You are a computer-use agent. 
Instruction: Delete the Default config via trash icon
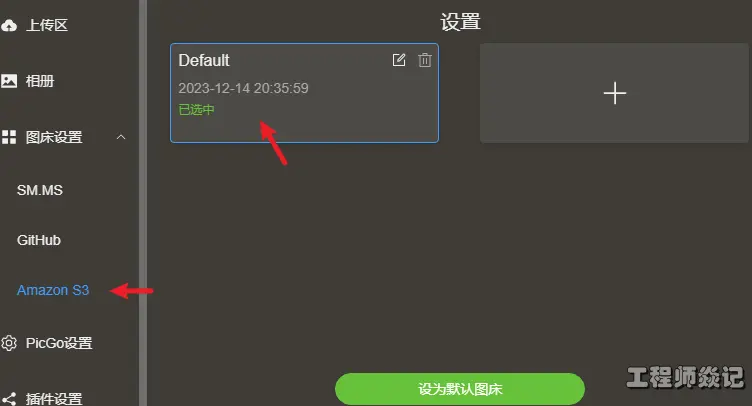pyautogui.click(x=425, y=60)
